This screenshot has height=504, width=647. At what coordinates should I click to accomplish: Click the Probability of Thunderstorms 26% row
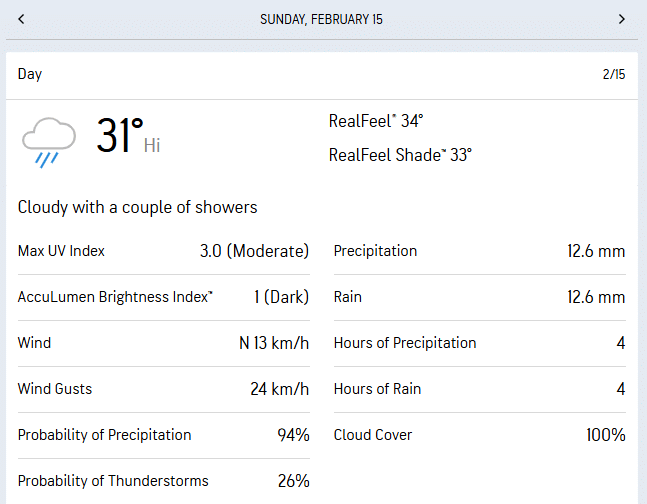(x=163, y=481)
